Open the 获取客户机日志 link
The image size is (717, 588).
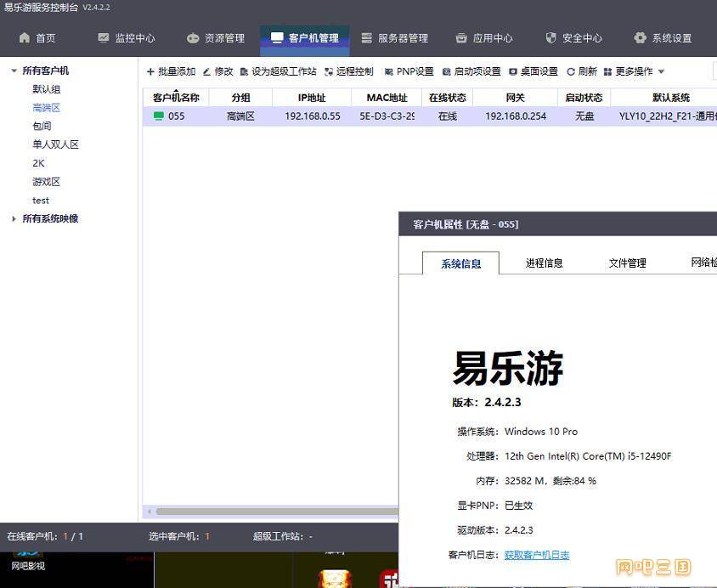[x=537, y=555]
